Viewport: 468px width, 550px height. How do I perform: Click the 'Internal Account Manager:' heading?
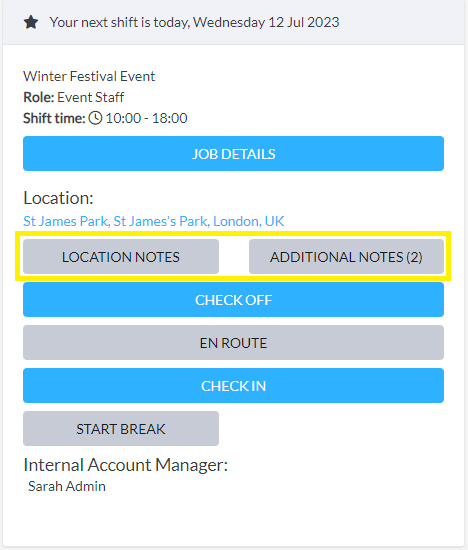[x=126, y=465]
